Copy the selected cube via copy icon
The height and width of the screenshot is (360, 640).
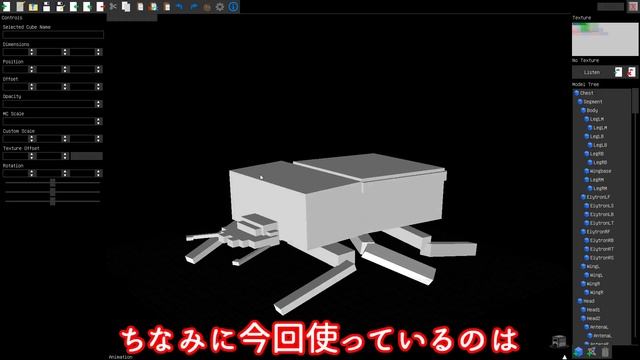(126, 7)
